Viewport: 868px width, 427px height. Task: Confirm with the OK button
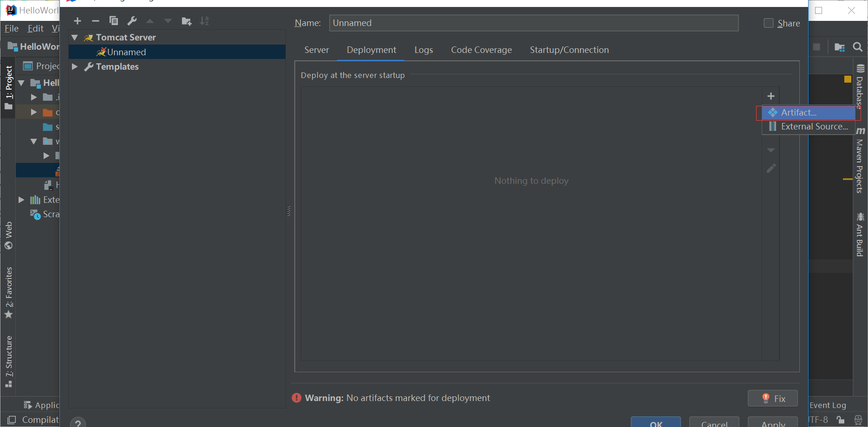pos(656,422)
